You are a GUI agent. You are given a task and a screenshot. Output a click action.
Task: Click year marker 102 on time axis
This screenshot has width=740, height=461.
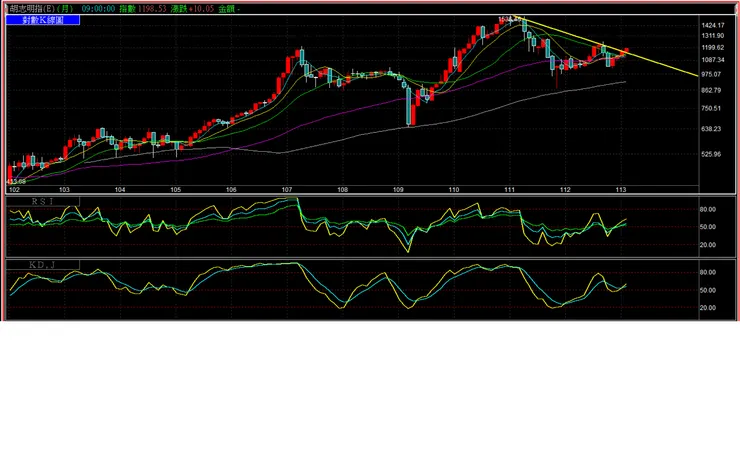coord(15,190)
